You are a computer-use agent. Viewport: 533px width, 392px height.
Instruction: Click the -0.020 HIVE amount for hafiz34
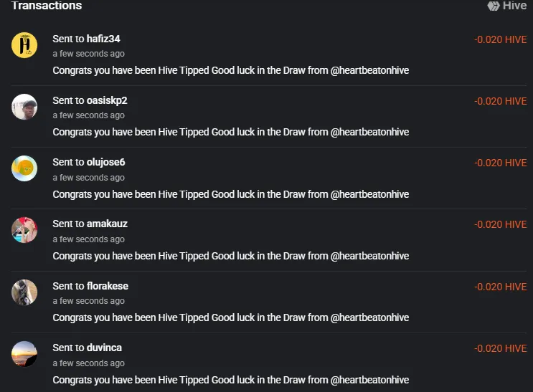click(501, 39)
